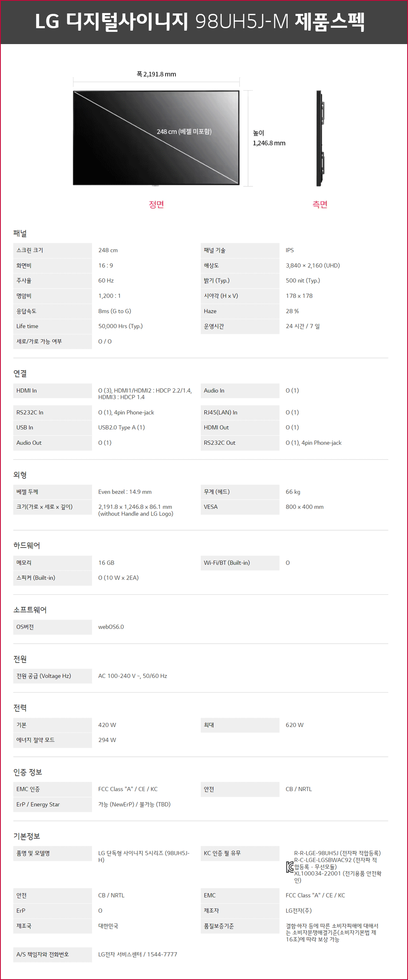Click the resolution value 3,840 × 2,160 (UHD)
This screenshot has width=408, height=980.
pyautogui.click(x=313, y=265)
